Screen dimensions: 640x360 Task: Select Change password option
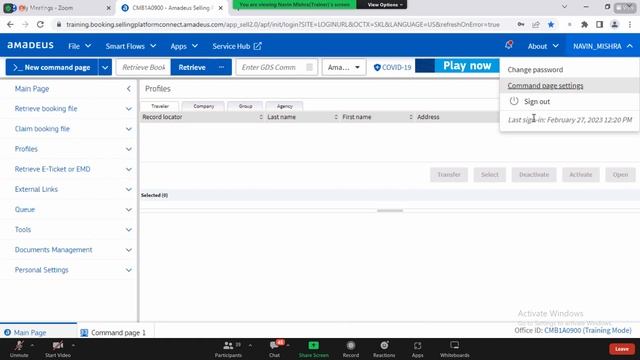coord(535,69)
